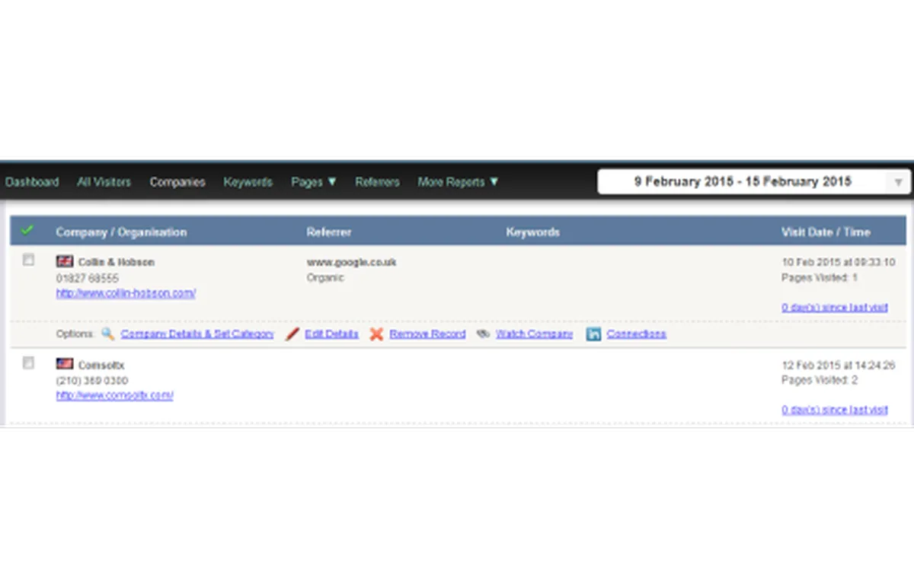Click the phone number (210) 369 0300

(92, 380)
